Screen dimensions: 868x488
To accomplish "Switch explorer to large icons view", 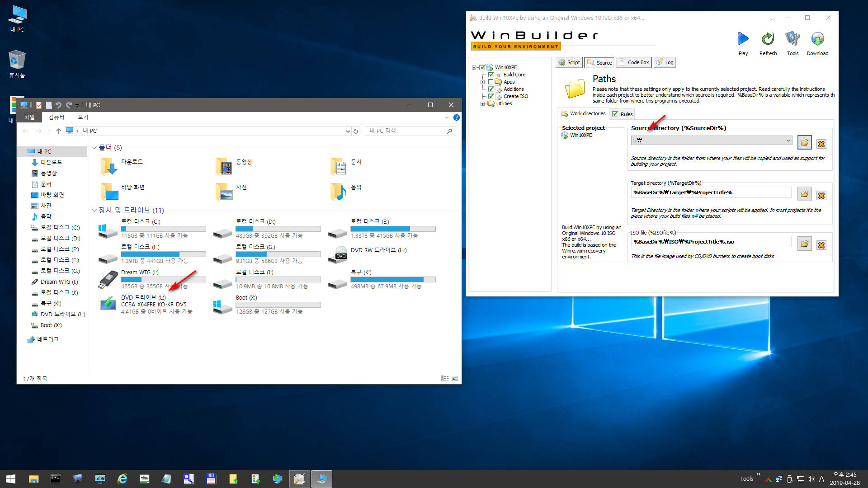I will coord(455,379).
